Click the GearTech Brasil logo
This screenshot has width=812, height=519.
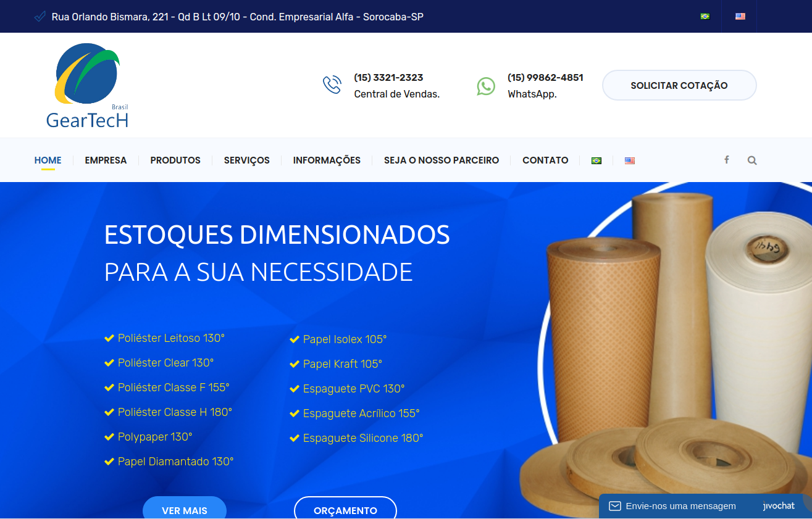tap(87, 85)
